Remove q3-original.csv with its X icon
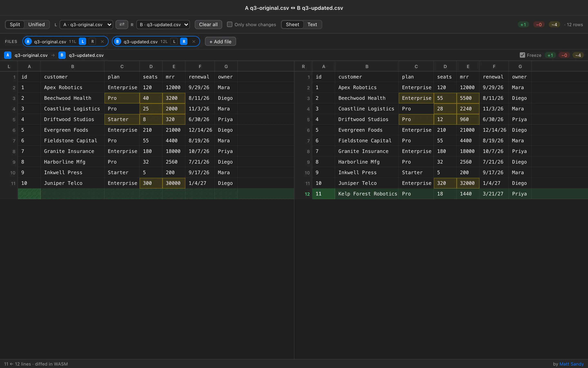Image resolution: width=588 pixels, height=368 pixels. point(102,41)
